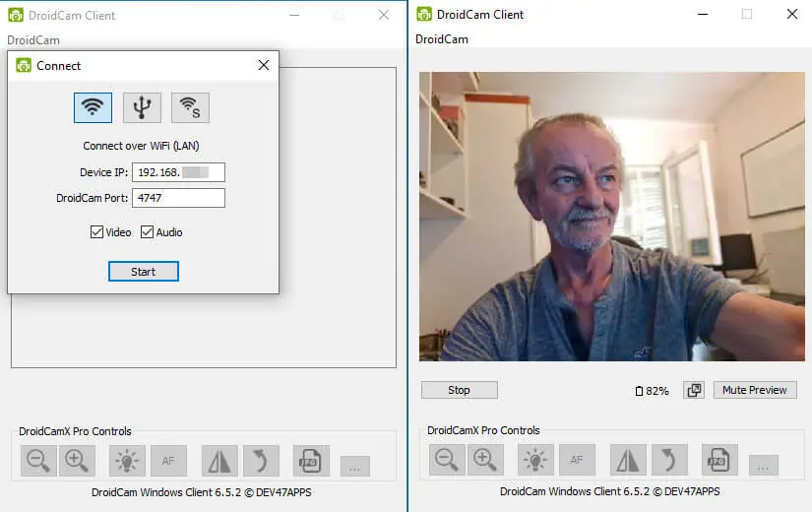812x512 pixels.
Task: Open DroidCam menu in right window
Action: (x=442, y=38)
